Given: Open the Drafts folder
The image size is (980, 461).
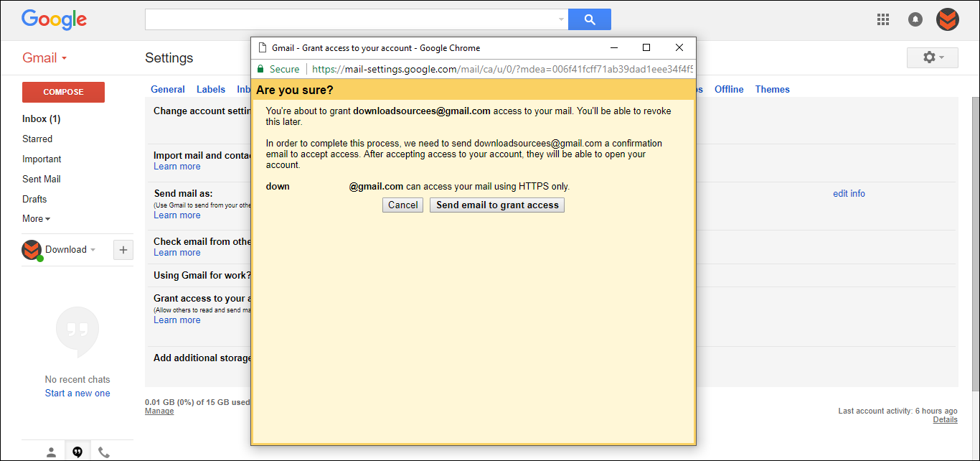Looking at the screenshot, I should (34, 199).
